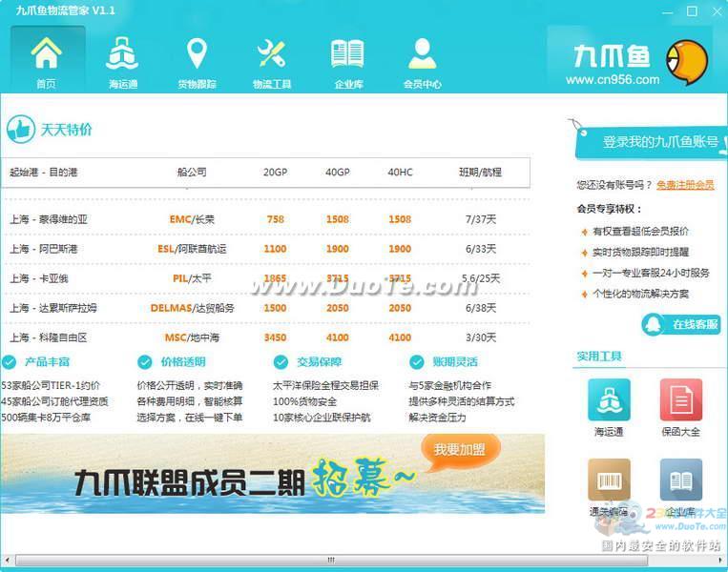The height and width of the screenshot is (572, 728).
Task: Click the 船公司 column header
Action: (192, 173)
